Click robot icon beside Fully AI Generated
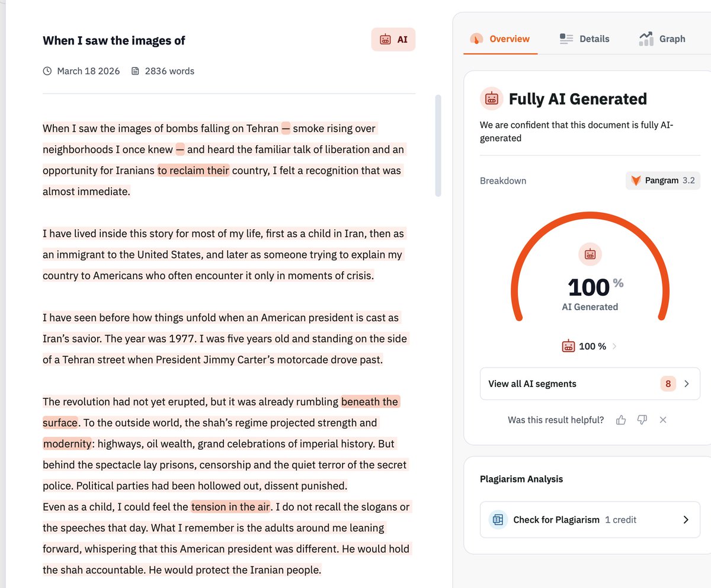The image size is (711, 588). (491, 98)
